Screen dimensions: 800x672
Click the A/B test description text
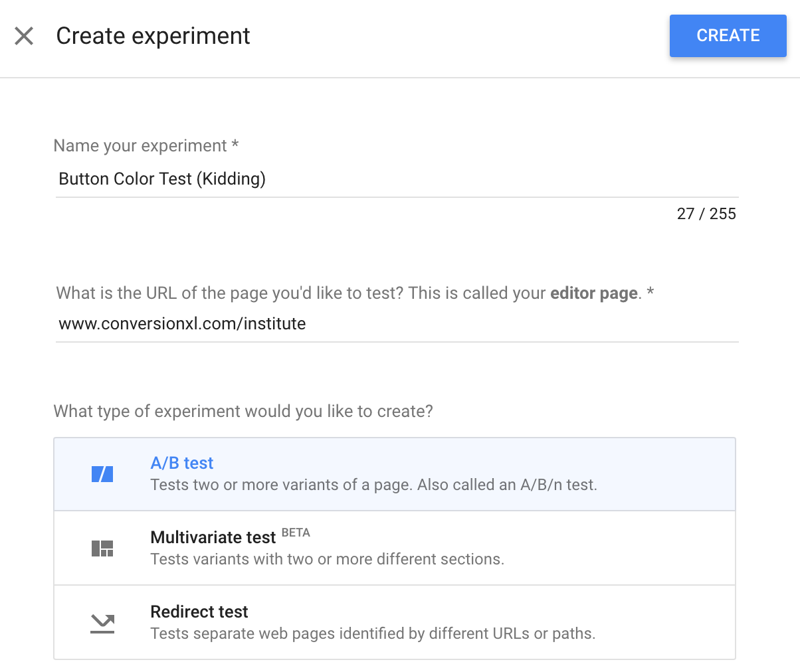[373, 485]
